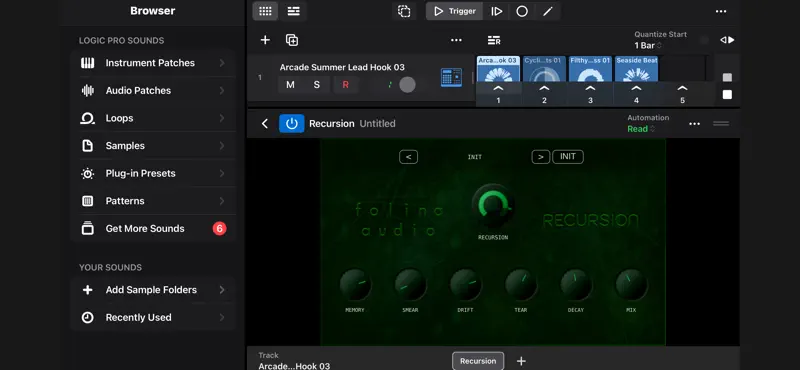800x370 pixels.
Task: Click the MEMORY knob
Action: tap(356, 285)
